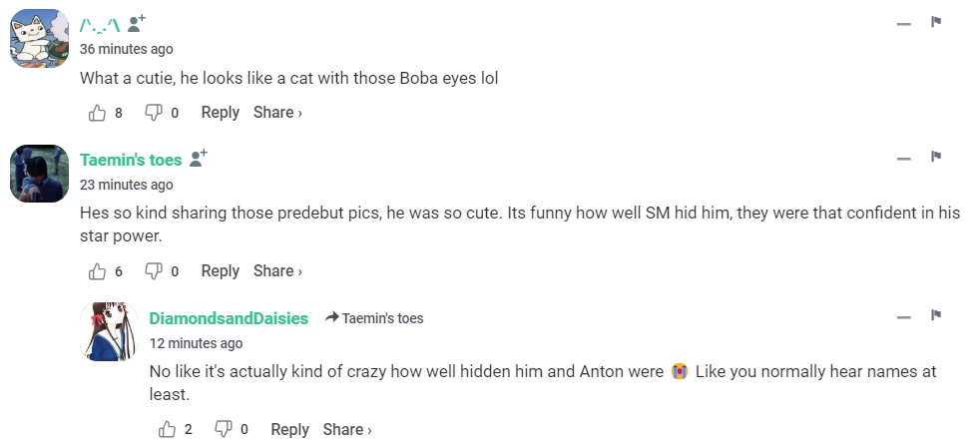980x448 pixels.
Task: Open Share menu on Boba eyes comment
Action: 277,113
